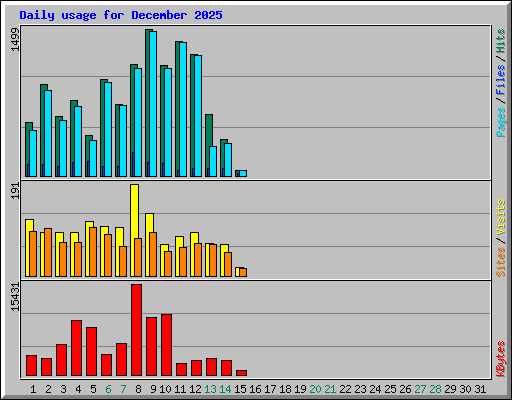Click day label '9' on x-axis
This screenshot has width=512, height=400.
pyautogui.click(x=153, y=389)
